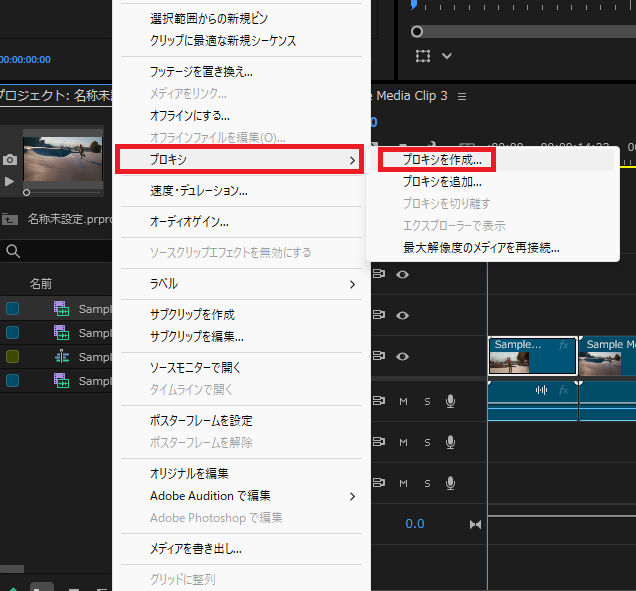Enable voice-over record on the first audio track
636x591 pixels.
click(451, 401)
